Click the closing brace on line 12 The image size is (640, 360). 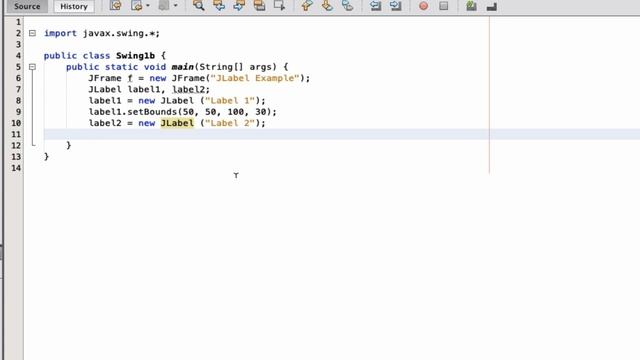click(68, 145)
